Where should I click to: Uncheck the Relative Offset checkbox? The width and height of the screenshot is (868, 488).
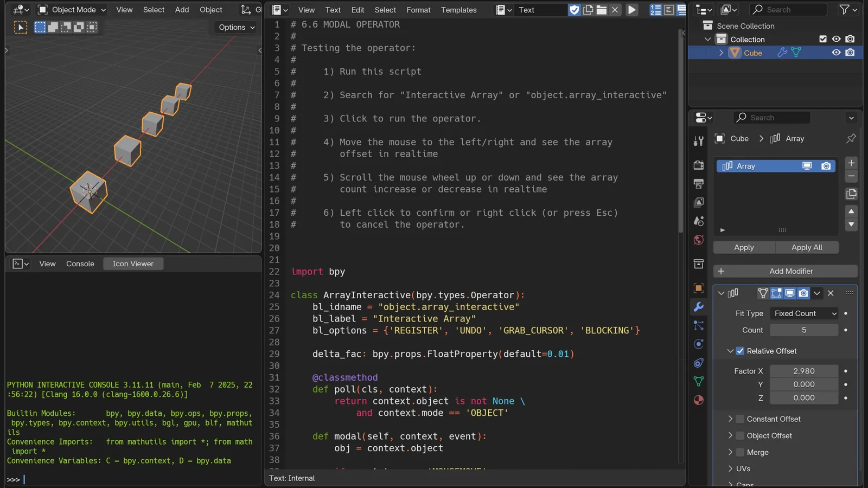coord(740,351)
